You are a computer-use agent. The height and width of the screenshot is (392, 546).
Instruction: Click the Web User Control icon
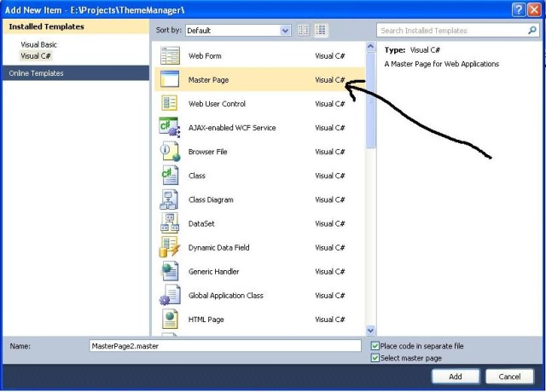tap(170, 103)
